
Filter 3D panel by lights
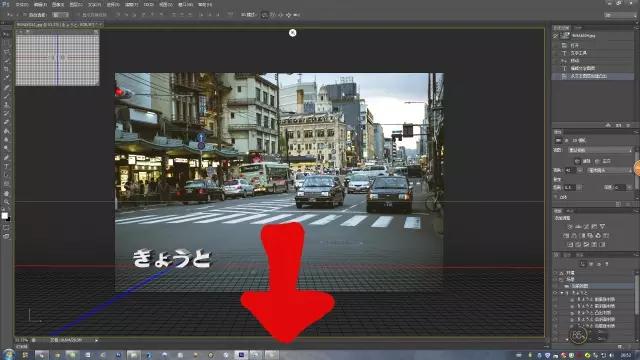pyautogui.click(x=607, y=264)
